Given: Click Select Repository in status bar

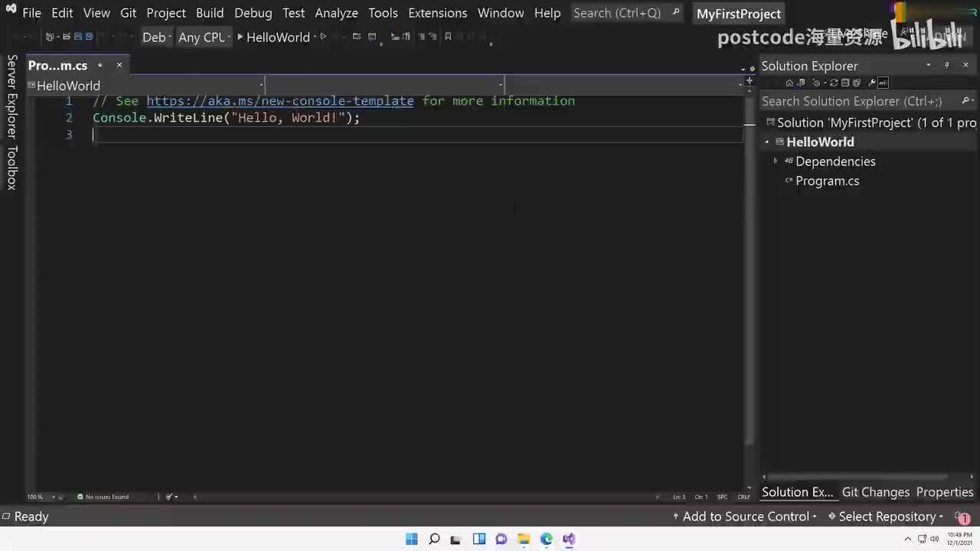Looking at the screenshot, I should point(886,517).
